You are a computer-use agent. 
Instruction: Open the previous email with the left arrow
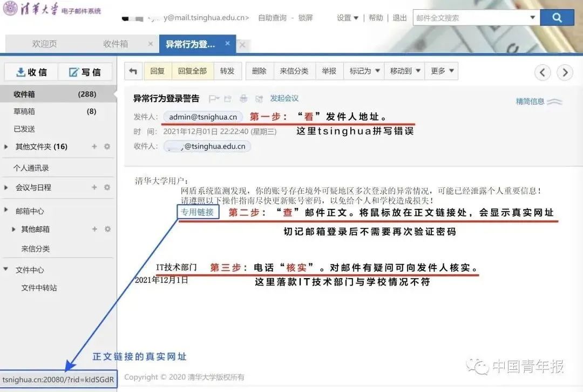543,72
